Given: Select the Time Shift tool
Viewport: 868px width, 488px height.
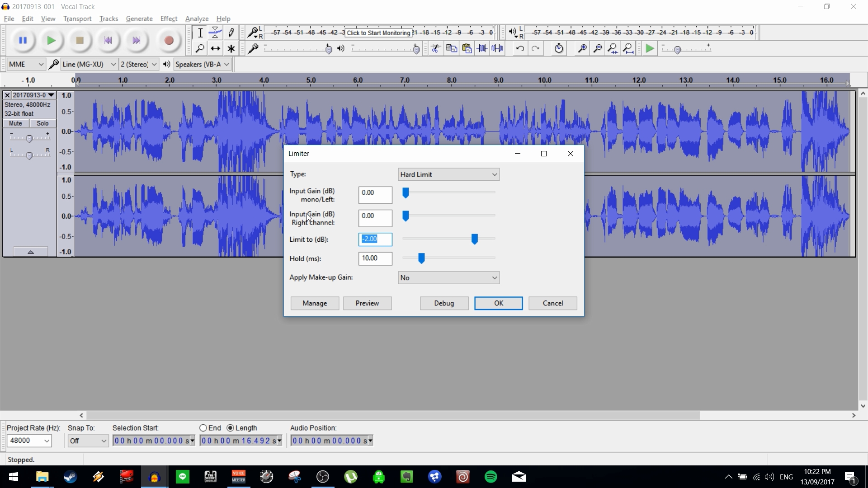Looking at the screenshot, I should coord(215,48).
